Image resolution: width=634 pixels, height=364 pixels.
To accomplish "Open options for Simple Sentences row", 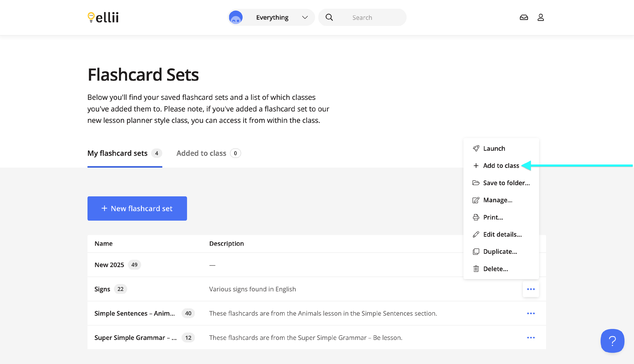I will point(531,314).
